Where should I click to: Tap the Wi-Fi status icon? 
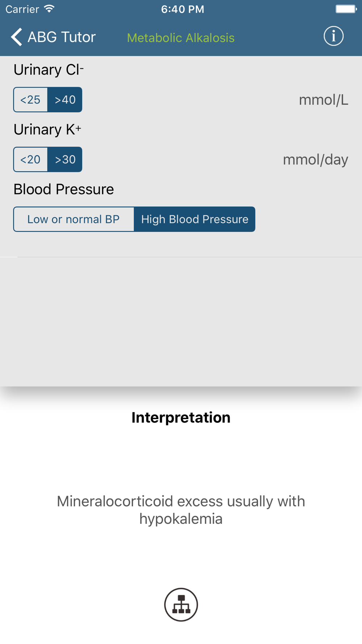pyautogui.click(x=49, y=9)
